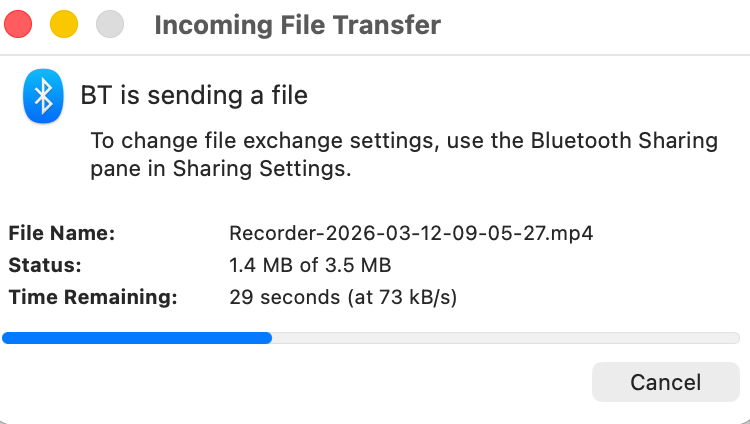This screenshot has height=424, width=750.
Task: Click the greyed-out zoom window button
Action: pos(110,25)
